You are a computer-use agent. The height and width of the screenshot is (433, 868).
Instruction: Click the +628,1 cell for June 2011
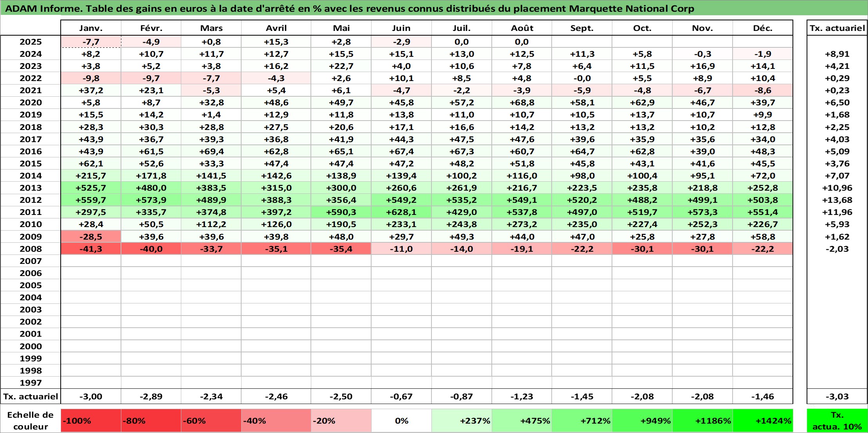401,212
